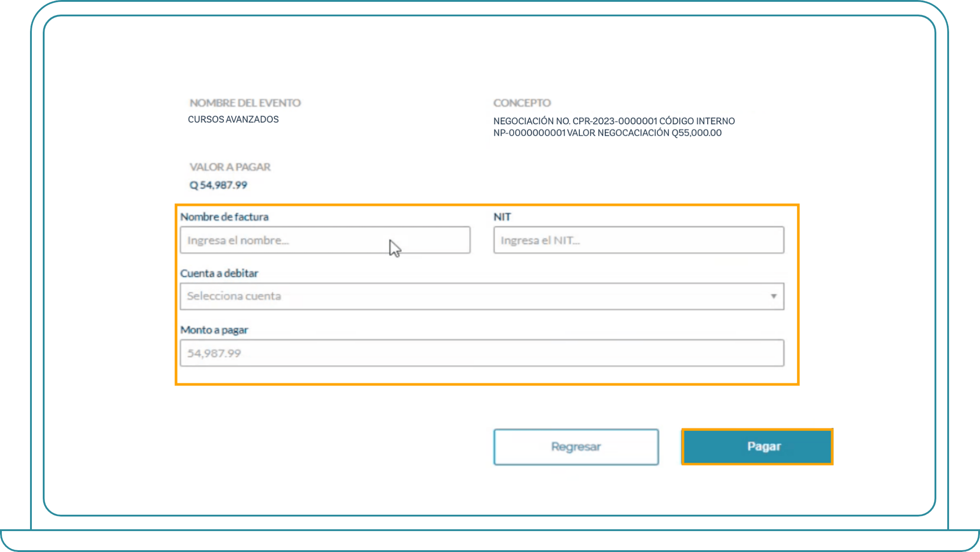
Task: Click the CÓDIGO INTERNO text in concept
Action: (x=697, y=121)
